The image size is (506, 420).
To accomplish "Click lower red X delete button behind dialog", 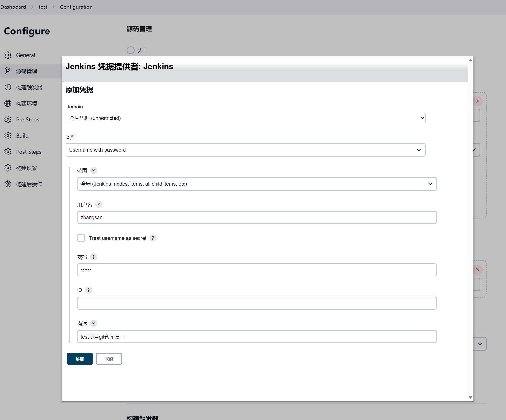I will click(478, 270).
